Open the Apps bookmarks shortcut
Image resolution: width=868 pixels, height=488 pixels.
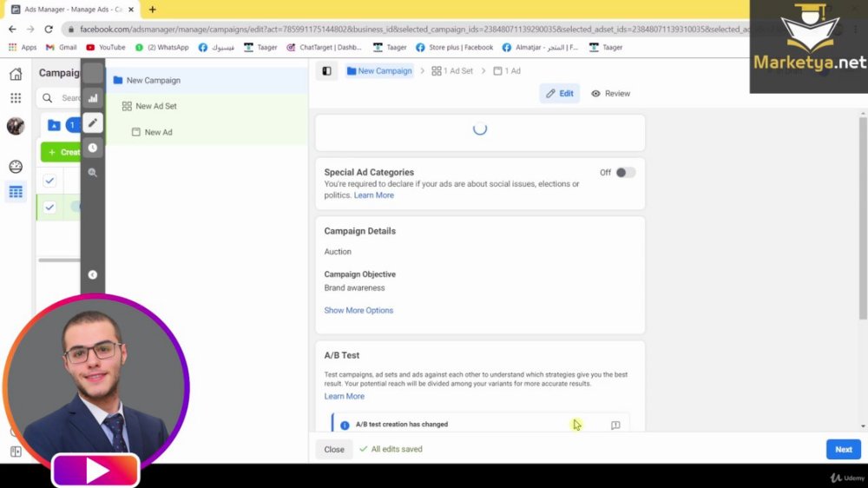(23, 48)
